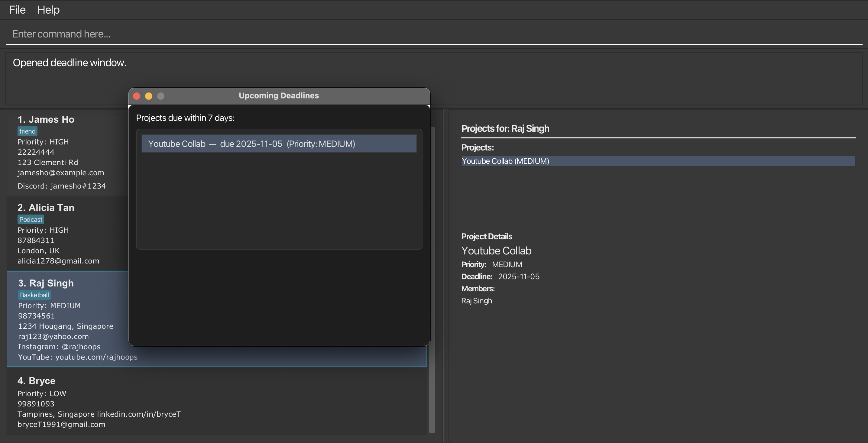
Task: Click James Ho's phone number 22224444
Action: pyautogui.click(x=36, y=152)
